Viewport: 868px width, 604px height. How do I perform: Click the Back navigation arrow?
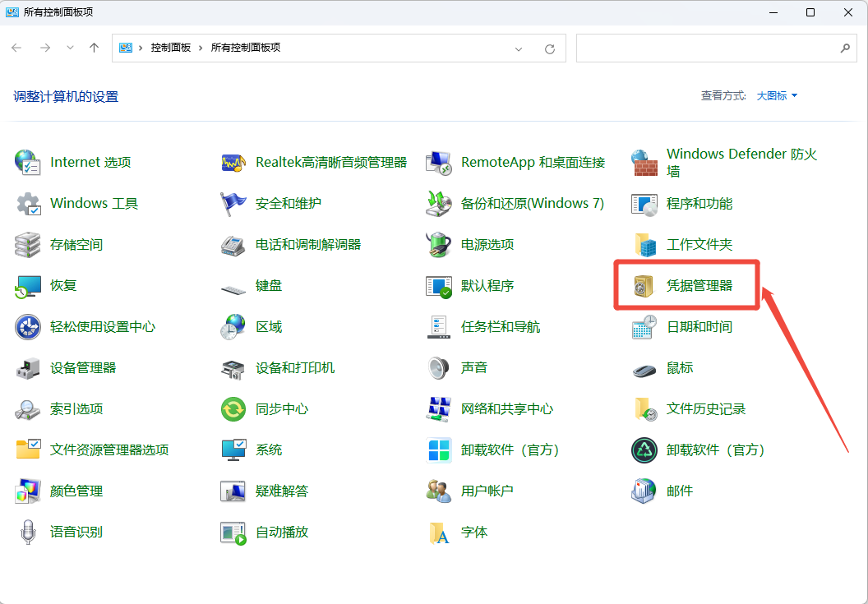tap(16, 48)
